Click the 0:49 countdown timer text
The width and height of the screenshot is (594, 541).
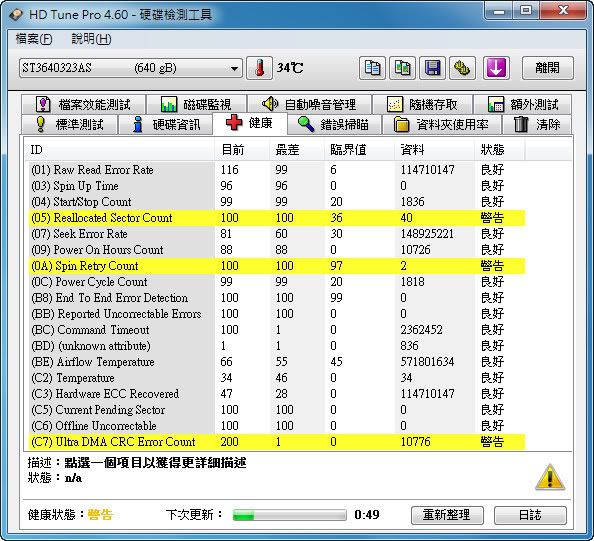pyautogui.click(x=367, y=515)
